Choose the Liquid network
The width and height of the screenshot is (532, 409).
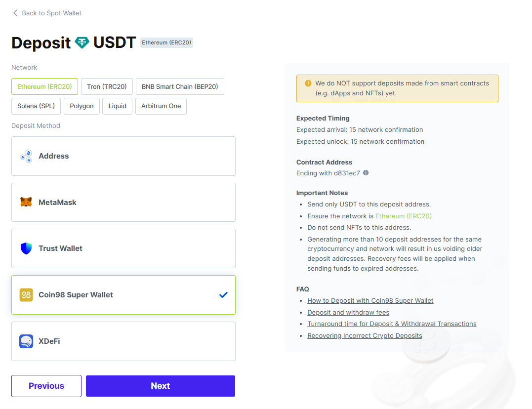[118, 106]
